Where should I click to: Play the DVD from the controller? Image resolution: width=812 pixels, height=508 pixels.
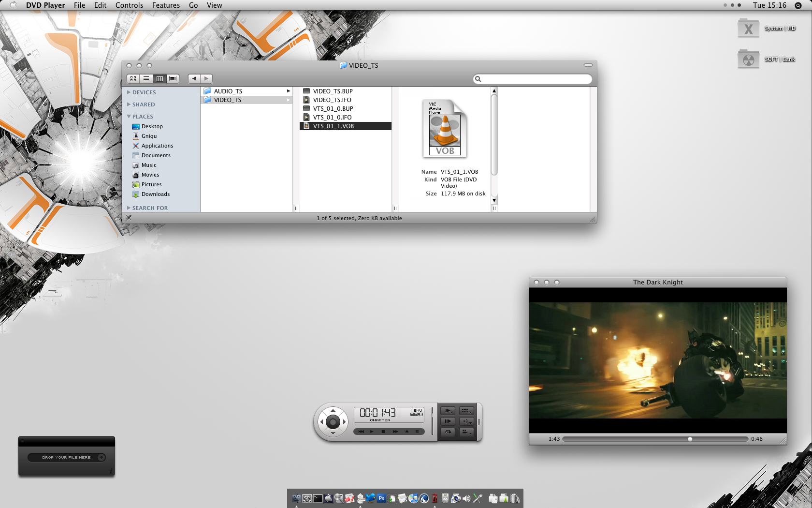coord(372,432)
